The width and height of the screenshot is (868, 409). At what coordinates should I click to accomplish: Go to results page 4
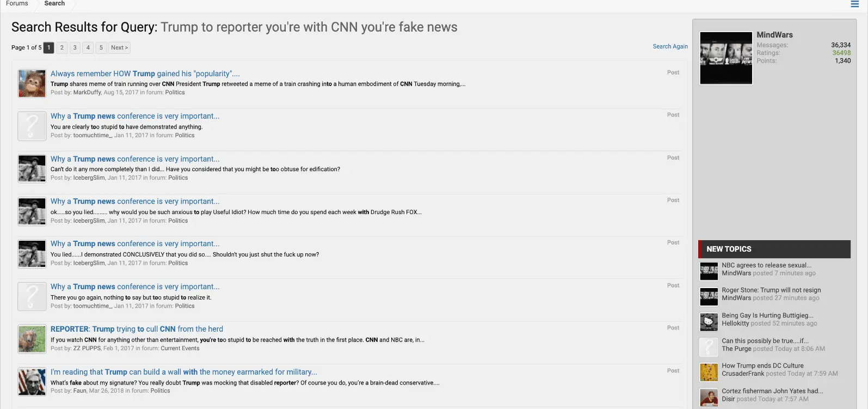(88, 48)
